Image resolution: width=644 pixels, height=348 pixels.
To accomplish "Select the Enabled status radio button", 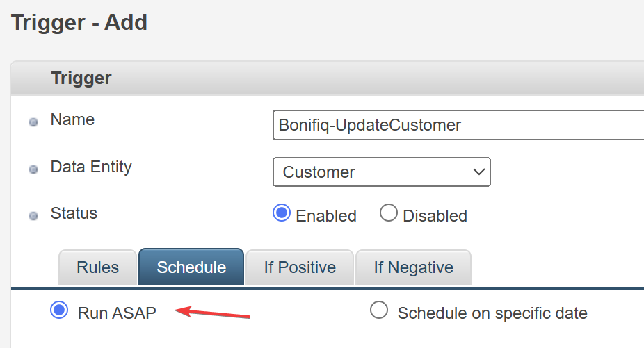I will pos(282,213).
